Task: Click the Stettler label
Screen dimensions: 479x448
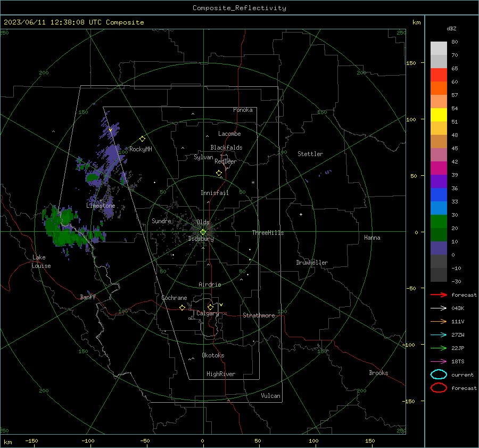Action: click(310, 154)
